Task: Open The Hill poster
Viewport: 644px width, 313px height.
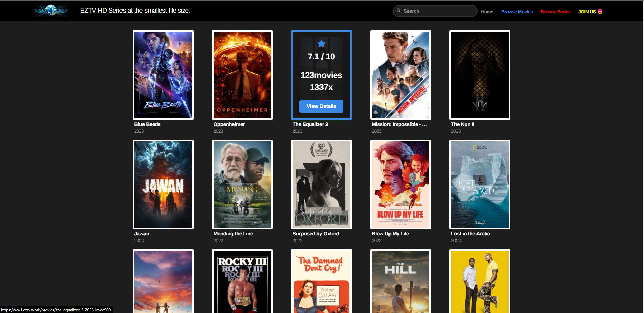Action: pos(401,281)
